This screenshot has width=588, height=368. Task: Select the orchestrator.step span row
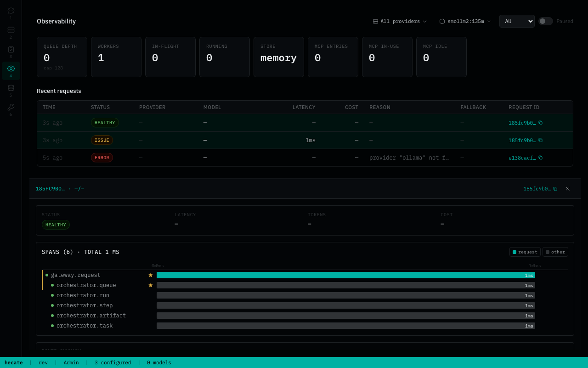tap(305, 305)
